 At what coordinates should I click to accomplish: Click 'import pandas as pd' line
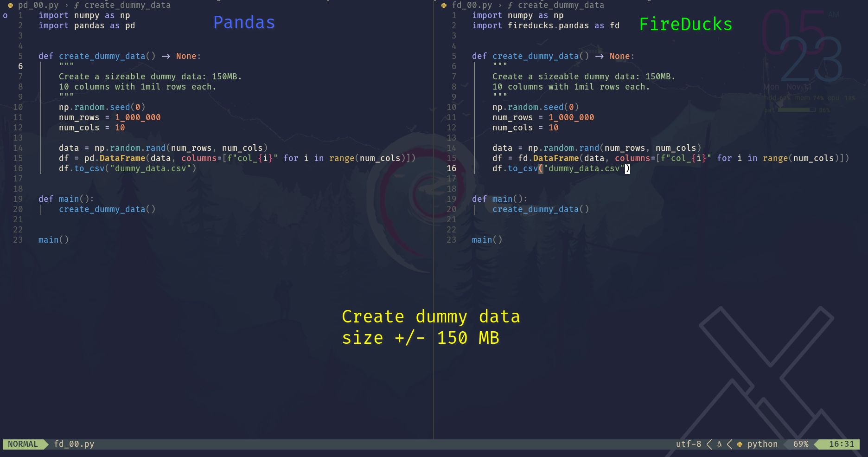pos(87,26)
